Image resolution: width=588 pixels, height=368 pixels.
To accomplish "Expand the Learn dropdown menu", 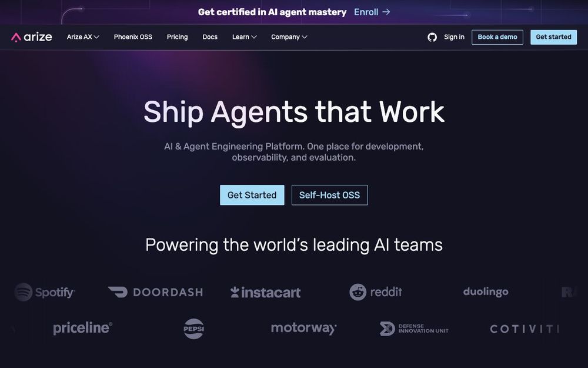I will [x=244, y=37].
